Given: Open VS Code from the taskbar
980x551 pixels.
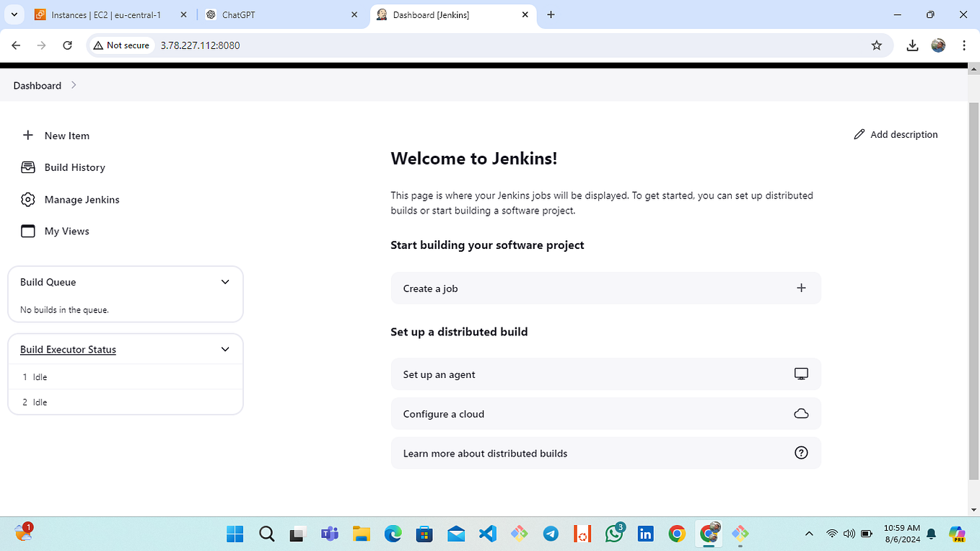Looking at the screenshot, I should pos(487,534).
